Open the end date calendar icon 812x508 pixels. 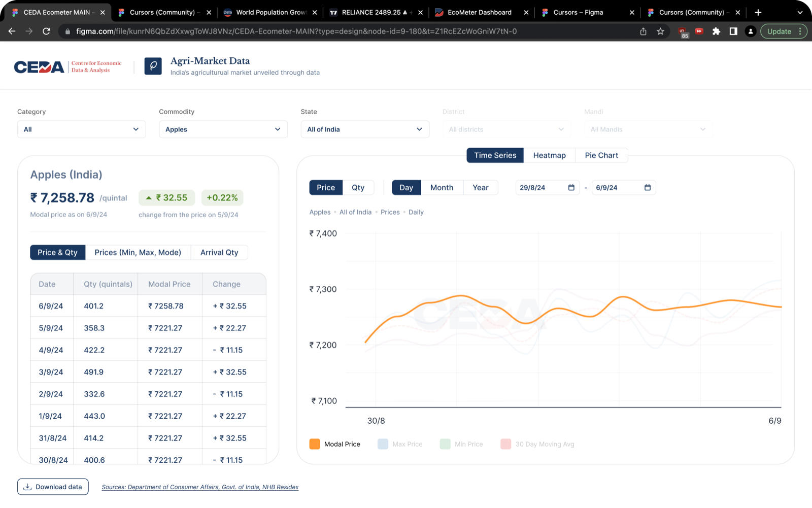(647, 187)
